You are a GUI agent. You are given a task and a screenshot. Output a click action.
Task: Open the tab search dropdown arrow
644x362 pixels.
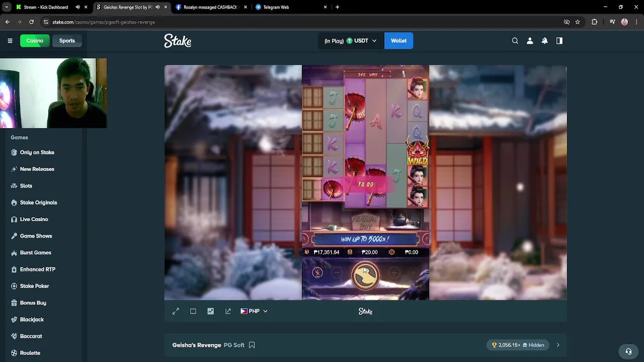(x=7, y=7)
